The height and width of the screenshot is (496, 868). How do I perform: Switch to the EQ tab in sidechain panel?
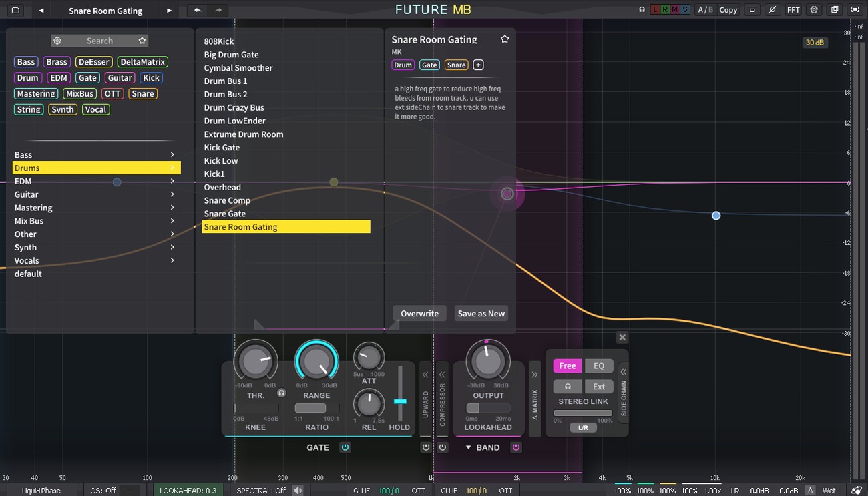[x=599, y=366]
